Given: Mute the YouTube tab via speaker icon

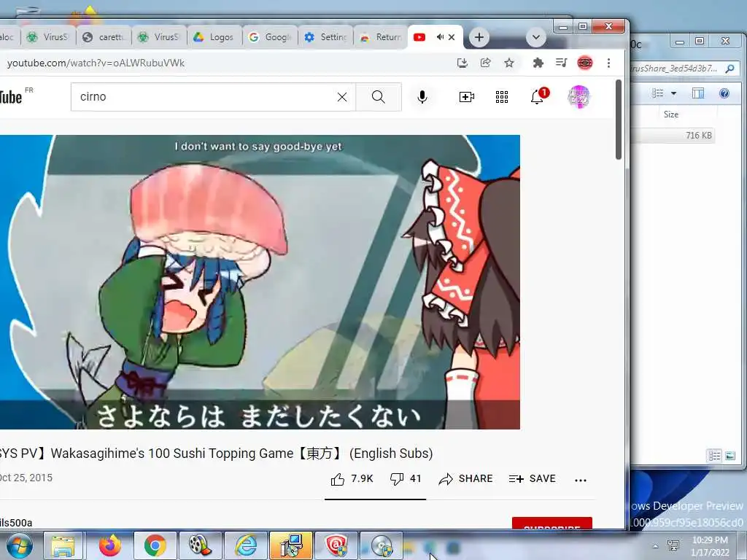Looking at the screenshot, I should 440,37.
